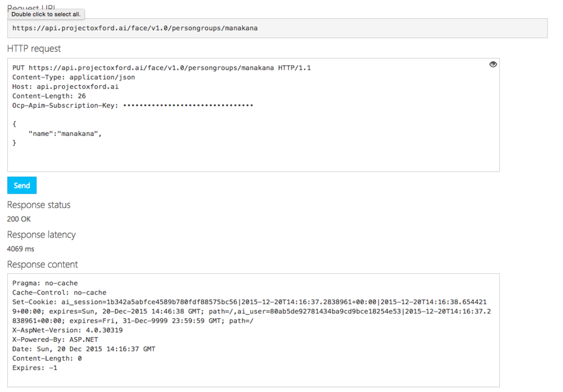
Task: Toggle the eye icon to reveal subscription key
Action: 493,64
